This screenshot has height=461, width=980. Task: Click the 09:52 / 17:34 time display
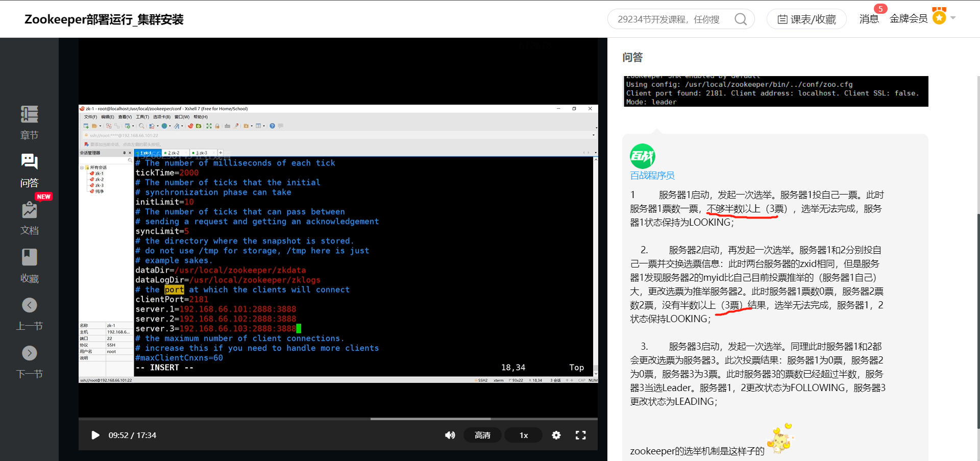[132, 435]
